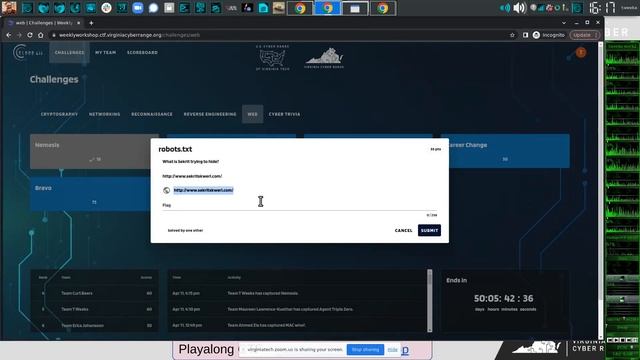The height and width of the screenshot is (360, 640).
Task: Select the Reconnaissance category tab
Action: coord(152,114)
